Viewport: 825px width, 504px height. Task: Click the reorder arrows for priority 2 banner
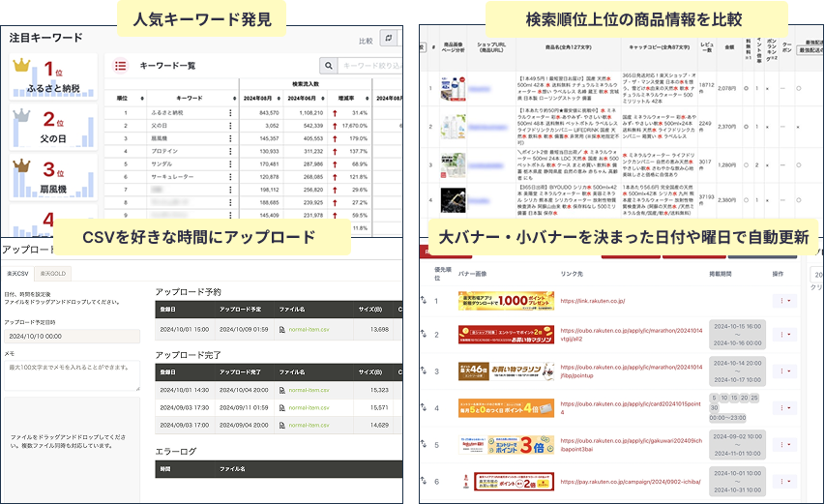click(424, 334)
